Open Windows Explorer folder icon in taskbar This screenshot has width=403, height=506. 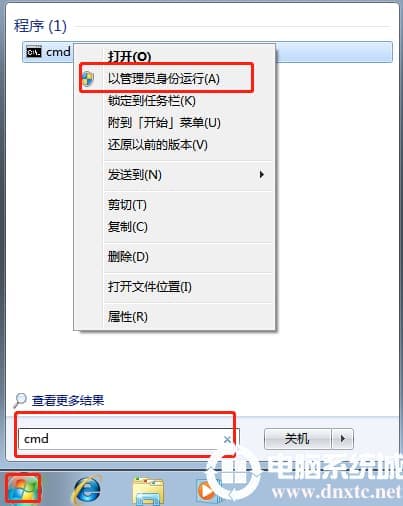click(148, 491)
